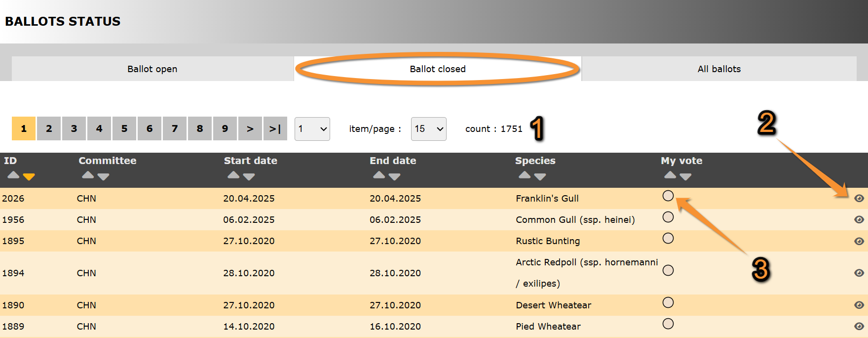Select vote radio for Arctic Redpoll row

(x=668, y=270)
